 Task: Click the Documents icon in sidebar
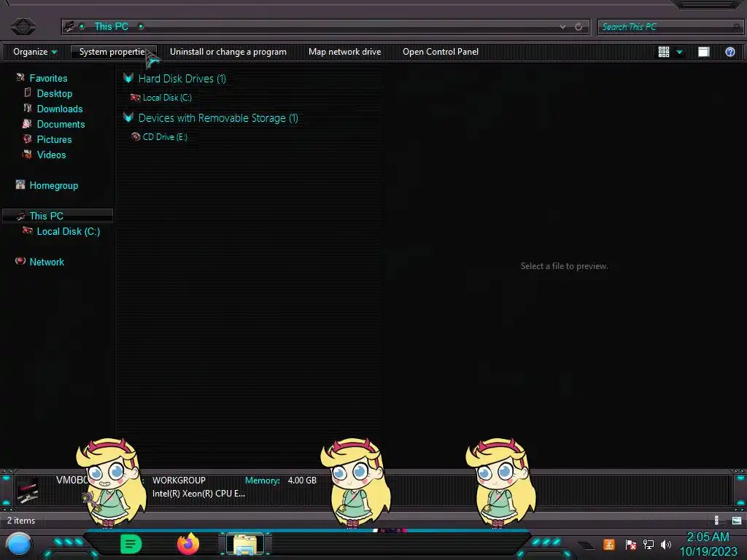click(x=27, y=123)
